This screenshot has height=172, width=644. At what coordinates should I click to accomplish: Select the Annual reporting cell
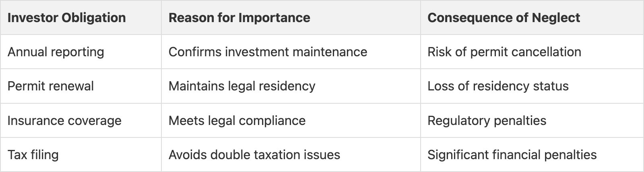56,52
